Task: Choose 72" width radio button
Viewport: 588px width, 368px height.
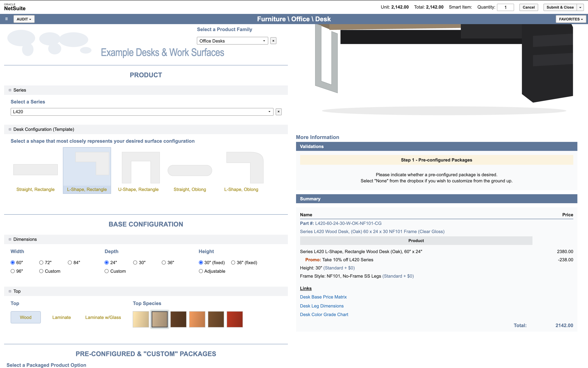Action: coord(41,263)
